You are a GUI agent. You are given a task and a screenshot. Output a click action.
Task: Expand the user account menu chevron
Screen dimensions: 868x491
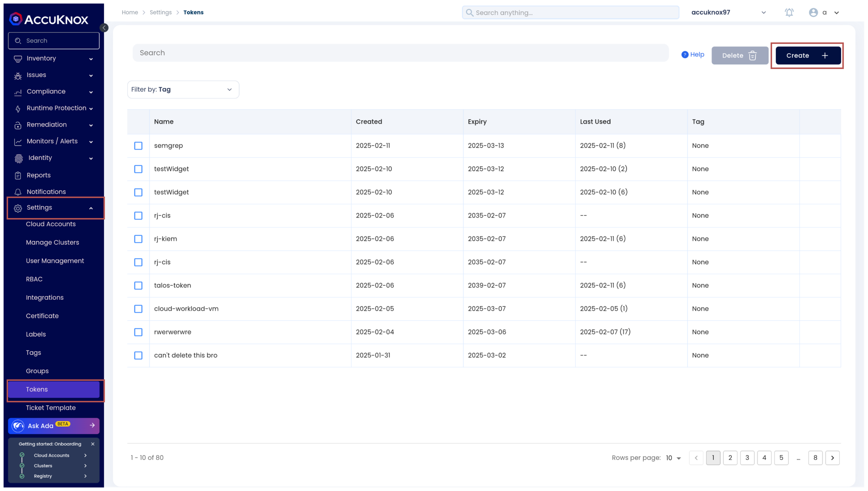coord(836,13)
